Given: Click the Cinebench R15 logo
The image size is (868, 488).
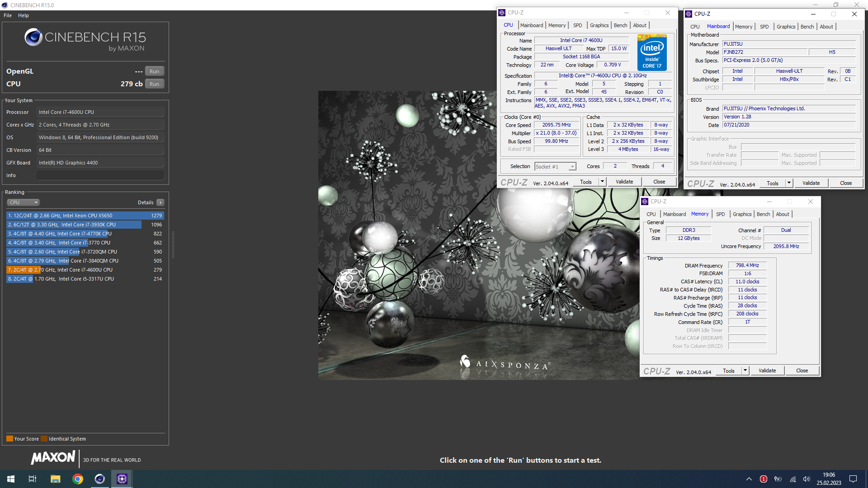Looking at the screenshot, I should pyautogui.click(x=85, y=39).
